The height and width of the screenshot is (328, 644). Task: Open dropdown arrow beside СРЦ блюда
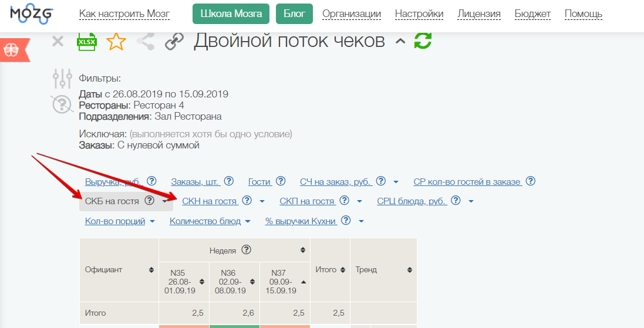pyautogui.click(x=471, y=202)
